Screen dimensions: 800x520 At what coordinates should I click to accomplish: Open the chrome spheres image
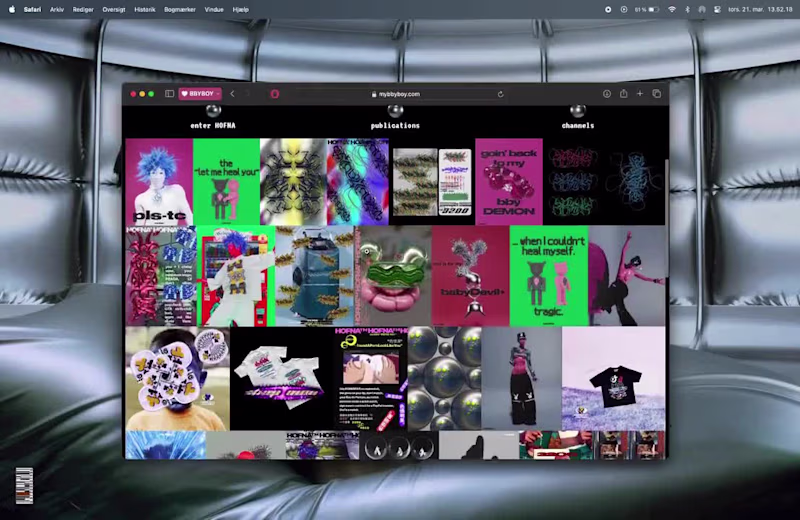pos(444,379)
